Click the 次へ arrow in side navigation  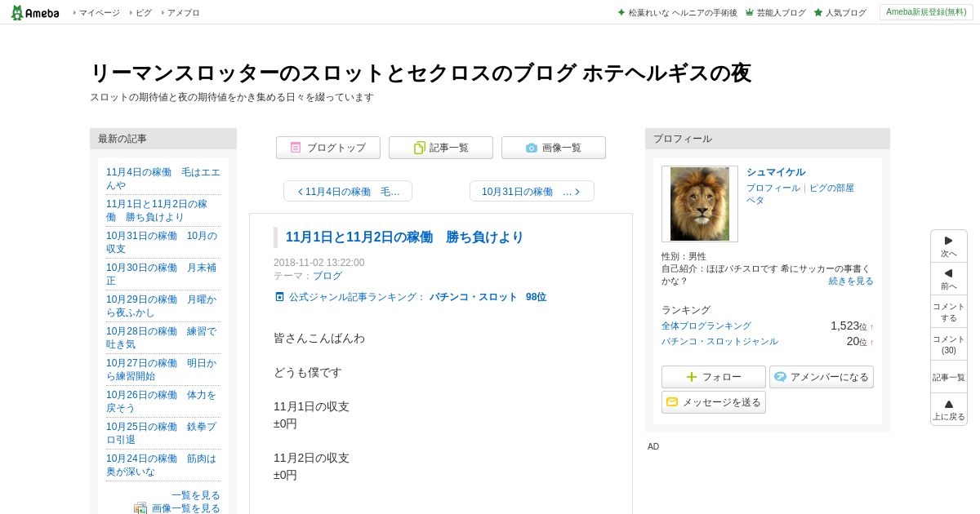(x=949, y=246)
